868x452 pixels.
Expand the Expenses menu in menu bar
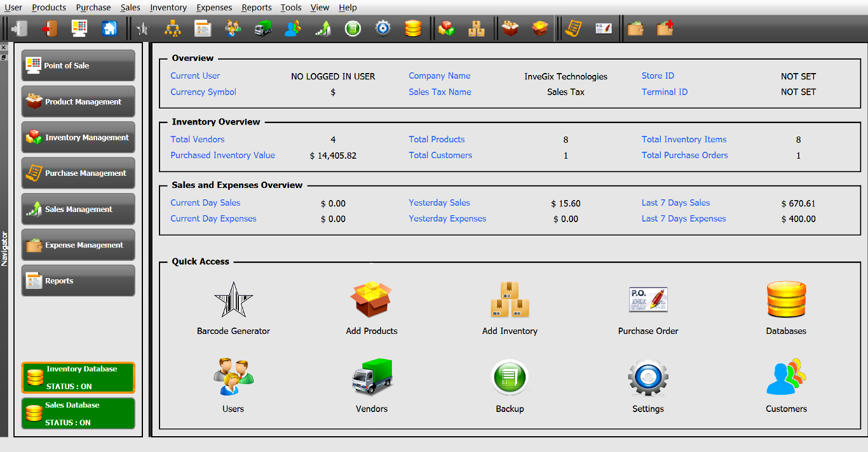[x=214, y=8]
